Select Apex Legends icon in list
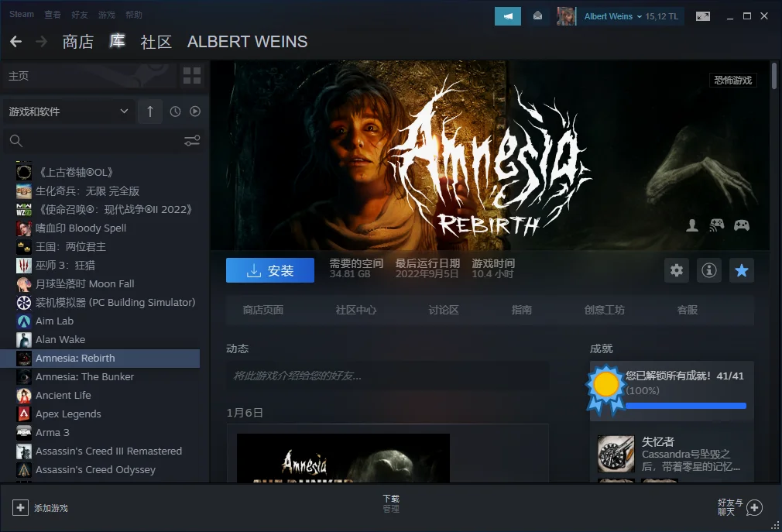Image resolution: width=782 pixels, height=532 pixels. click(x=24, y=414)
